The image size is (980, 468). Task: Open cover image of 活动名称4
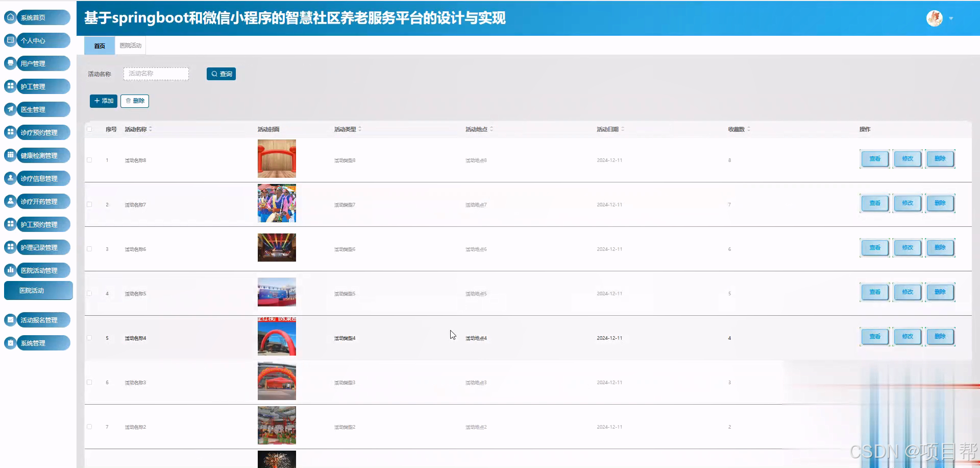pyautogui.click(x=277, y=336)
